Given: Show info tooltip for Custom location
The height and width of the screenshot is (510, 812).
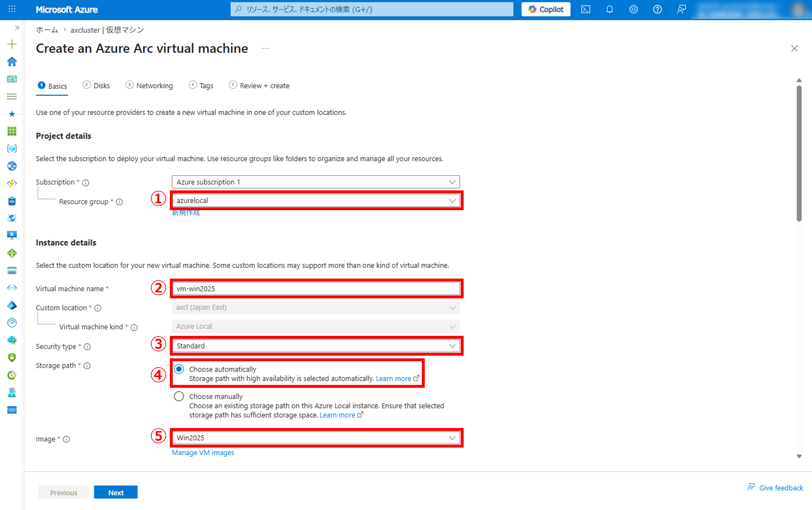Looking at the screenshot, I should pos(98,308).
